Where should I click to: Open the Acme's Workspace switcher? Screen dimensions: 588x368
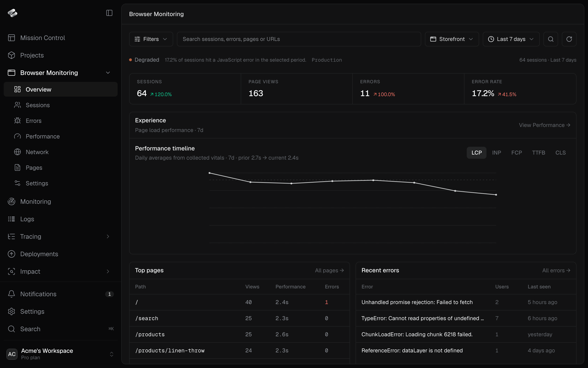[60, 354]
